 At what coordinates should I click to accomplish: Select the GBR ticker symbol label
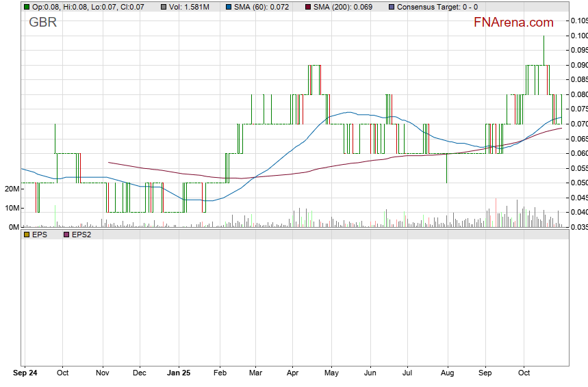tap(43, 23)
